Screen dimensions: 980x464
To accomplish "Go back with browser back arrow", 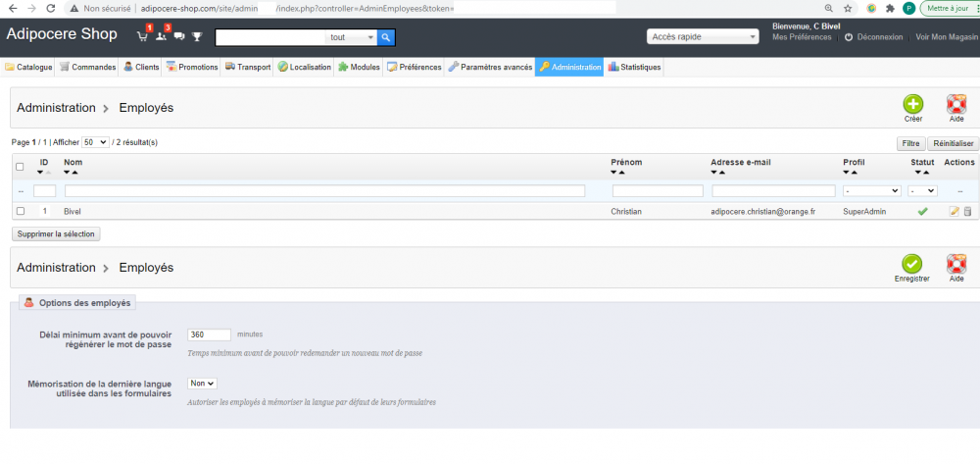I will [13, 9].
